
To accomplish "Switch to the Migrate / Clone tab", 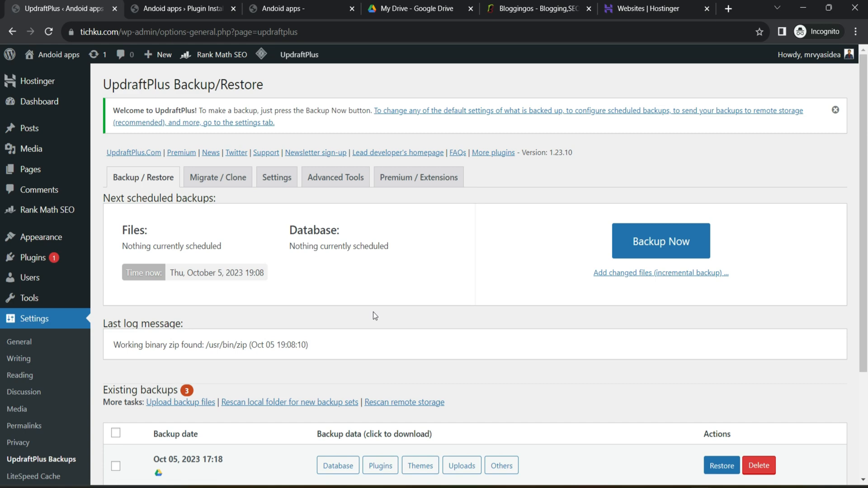I will pos(218,177).
